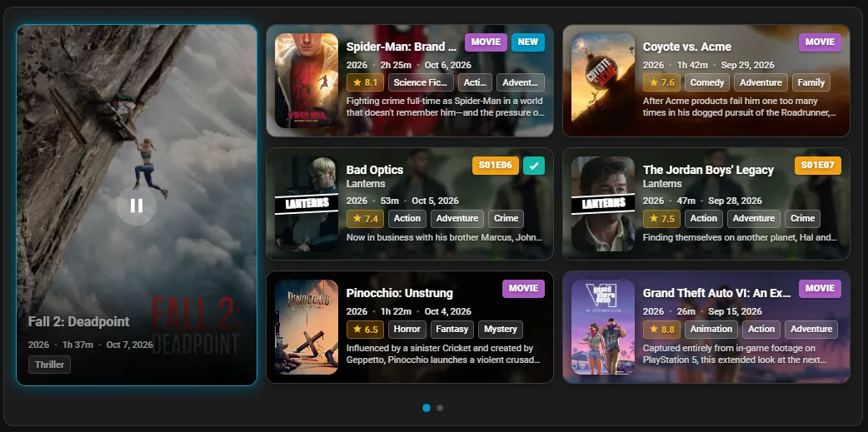Toggle watched checkmark on Bad Optics
The height and width of the screenshot is (432, 868).
pos(534,166)
